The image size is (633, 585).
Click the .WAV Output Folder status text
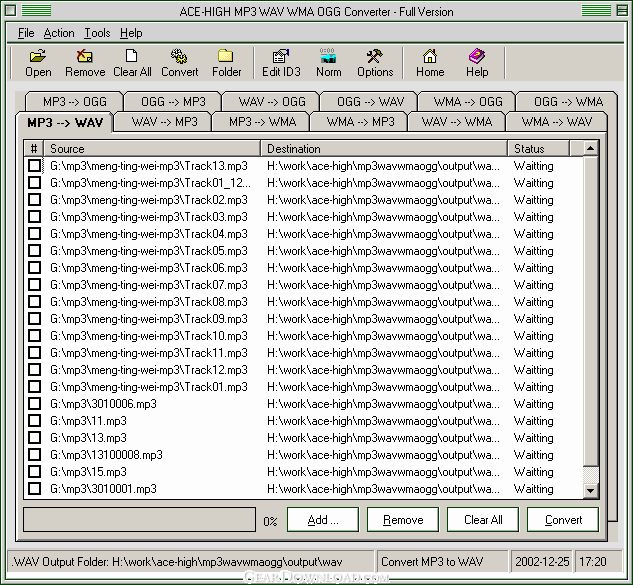[176, 562]
